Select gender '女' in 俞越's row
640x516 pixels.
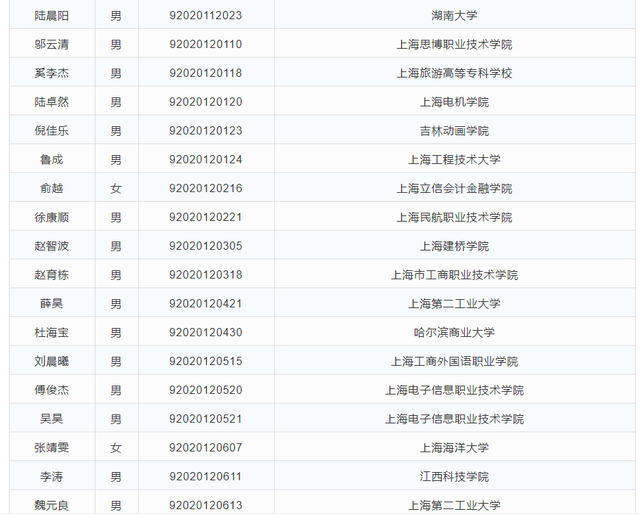(x=116, y=188)
